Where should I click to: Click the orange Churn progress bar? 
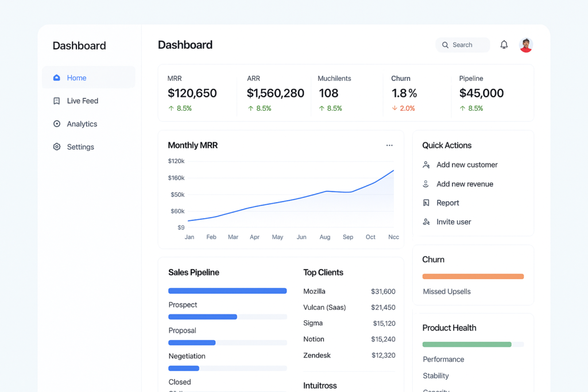[473, 277]
